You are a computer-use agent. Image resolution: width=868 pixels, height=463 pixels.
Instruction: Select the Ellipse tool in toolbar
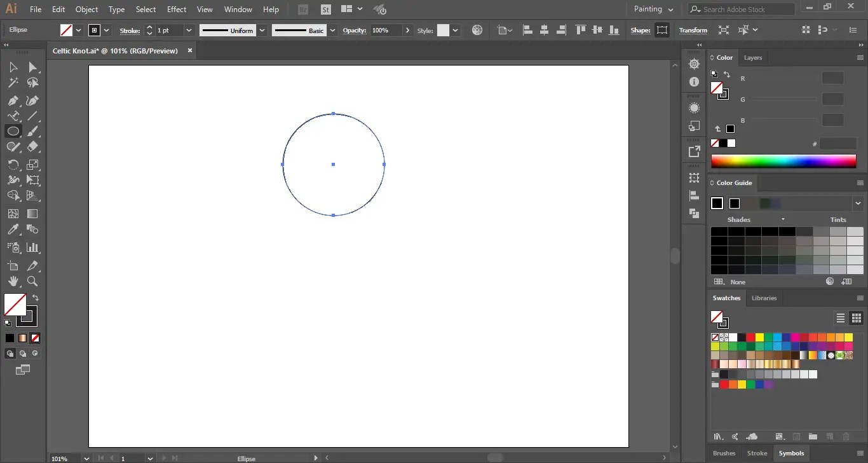pos(13,131)
